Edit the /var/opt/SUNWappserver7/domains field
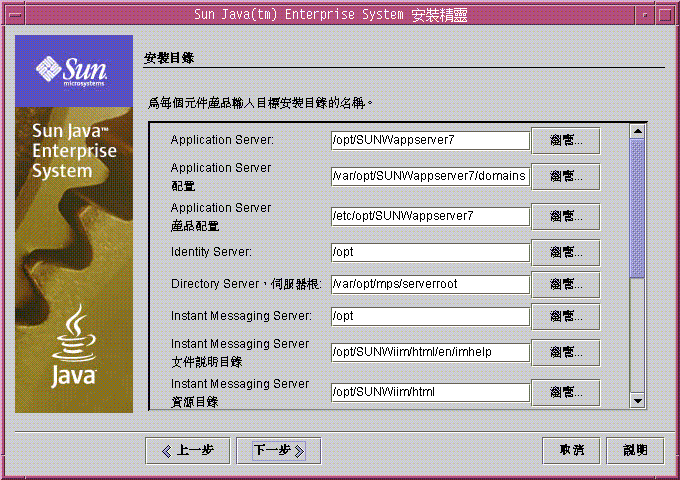 [430, 176]
